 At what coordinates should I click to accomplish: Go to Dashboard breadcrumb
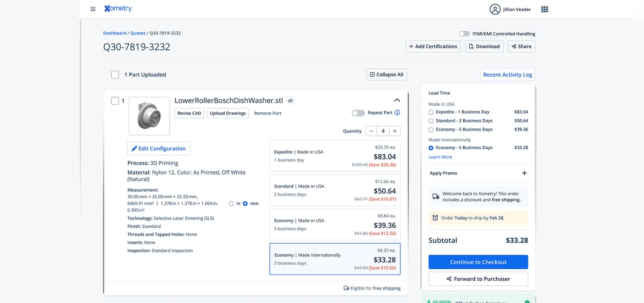click(x=115, y=33)
